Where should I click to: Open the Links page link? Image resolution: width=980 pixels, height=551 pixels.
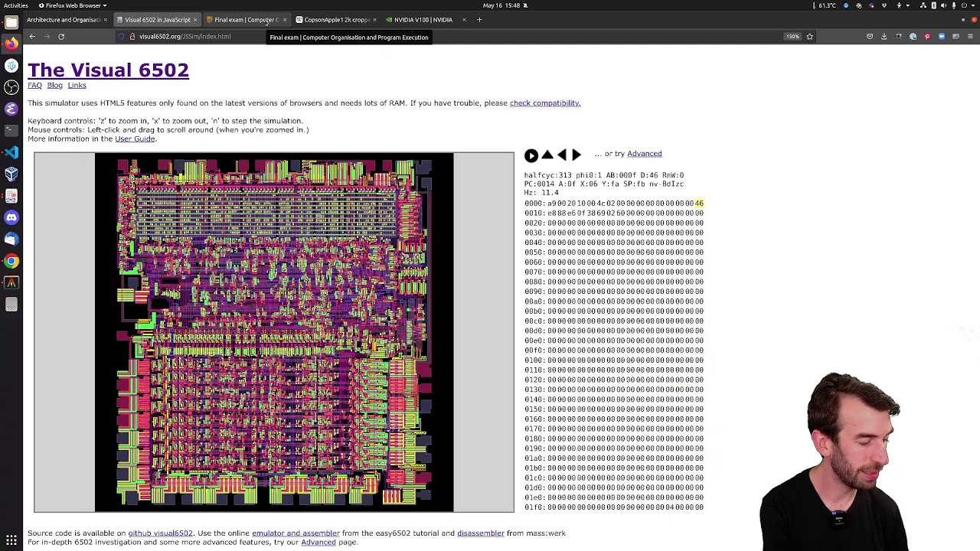pyautogui.click(x=77, y=85)
